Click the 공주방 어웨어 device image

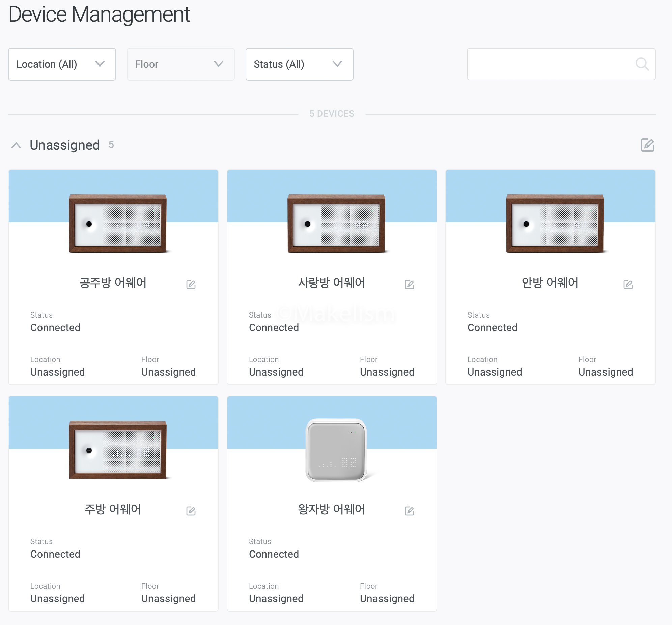click(117, 223)
